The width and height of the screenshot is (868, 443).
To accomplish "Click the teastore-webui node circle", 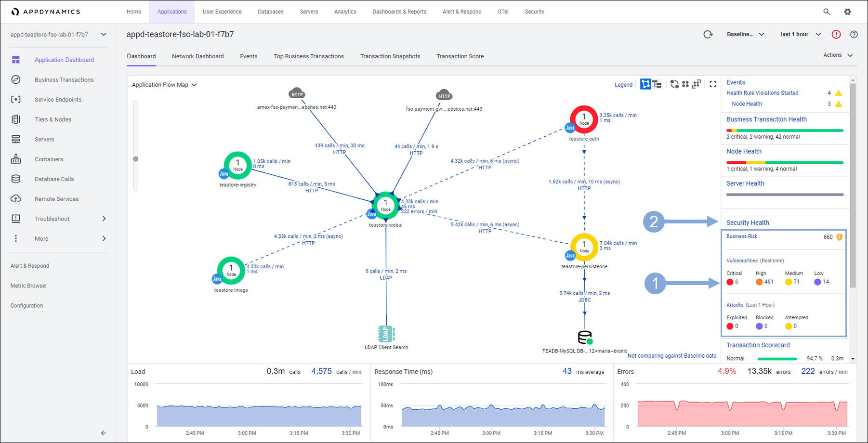I will tap(386, 205).
